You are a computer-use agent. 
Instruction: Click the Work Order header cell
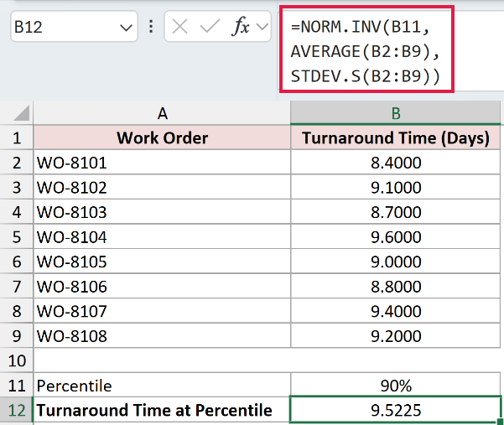[x=162, y=137]
